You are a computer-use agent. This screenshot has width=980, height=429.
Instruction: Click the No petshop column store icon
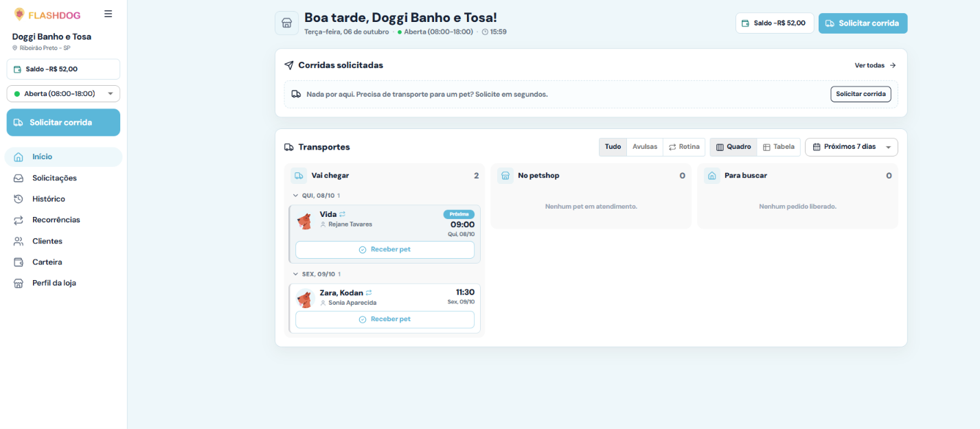pyautogui.click(x=505, y=176)
